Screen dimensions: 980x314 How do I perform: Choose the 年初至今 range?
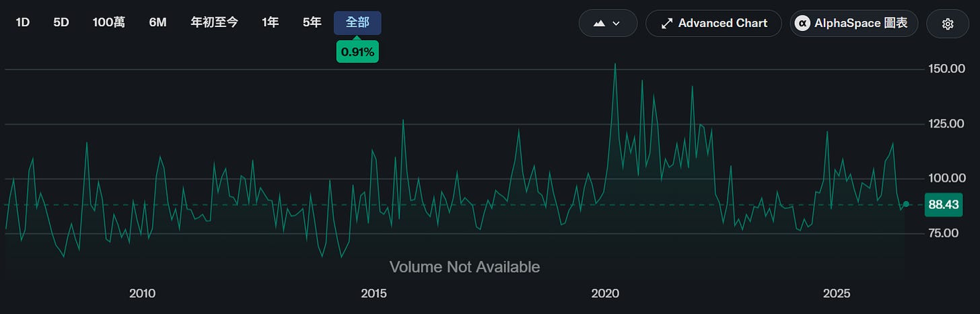pyautogui.click(x=215, y=23)
